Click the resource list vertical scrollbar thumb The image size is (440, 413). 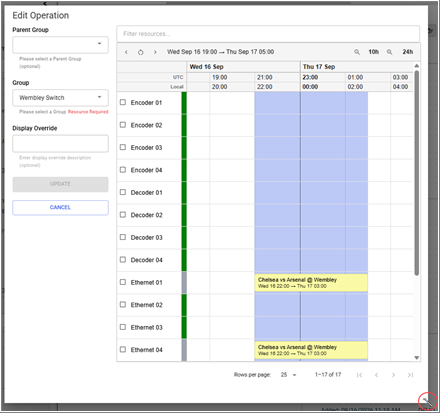click(x=416, y=173)
